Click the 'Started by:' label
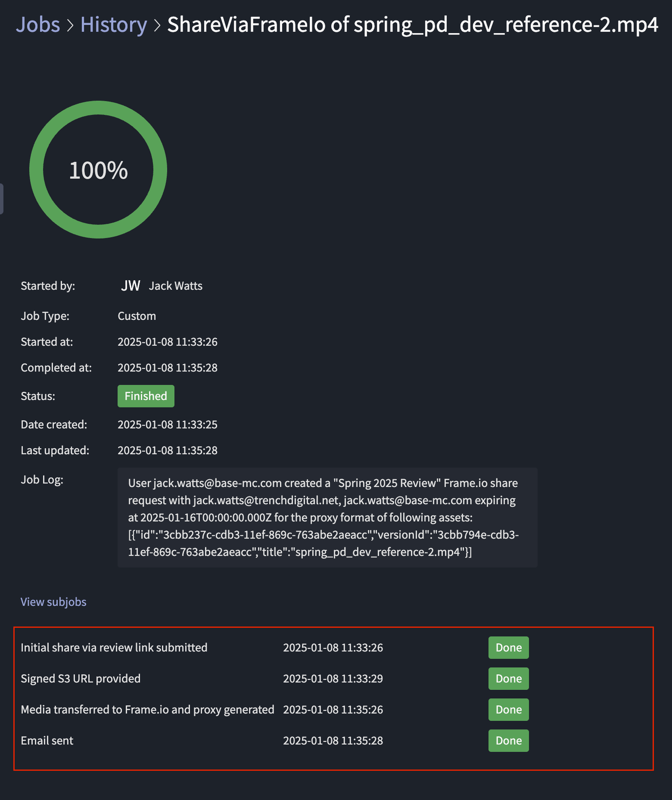This screenshot has height=800, width=672. [x=48, y=286]
